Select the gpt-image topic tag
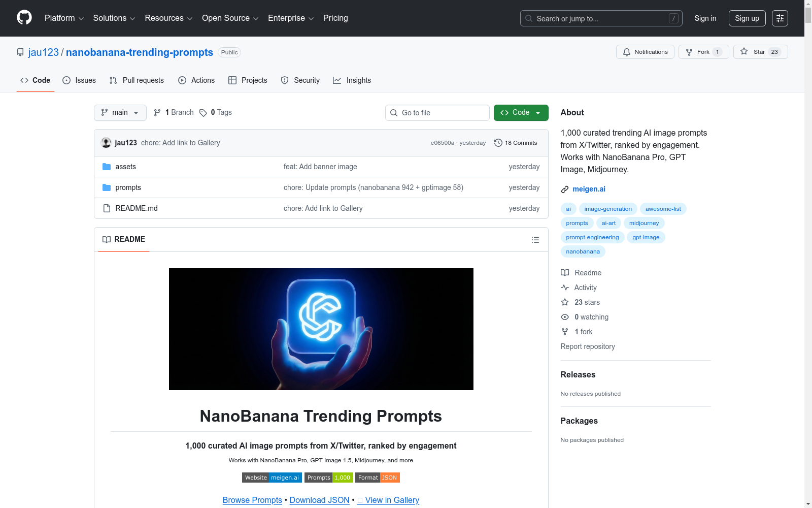The width and height of the screenshot is (812, 508). coord(646,237)
